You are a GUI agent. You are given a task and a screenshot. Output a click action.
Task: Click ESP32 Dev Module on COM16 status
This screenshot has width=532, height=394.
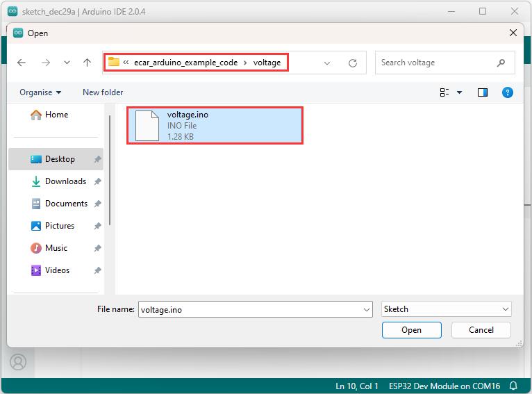coord(444,386)
